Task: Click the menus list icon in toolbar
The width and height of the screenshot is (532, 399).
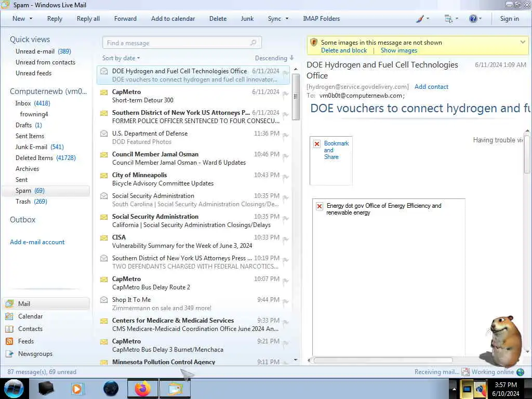Action: coord(448,19)
